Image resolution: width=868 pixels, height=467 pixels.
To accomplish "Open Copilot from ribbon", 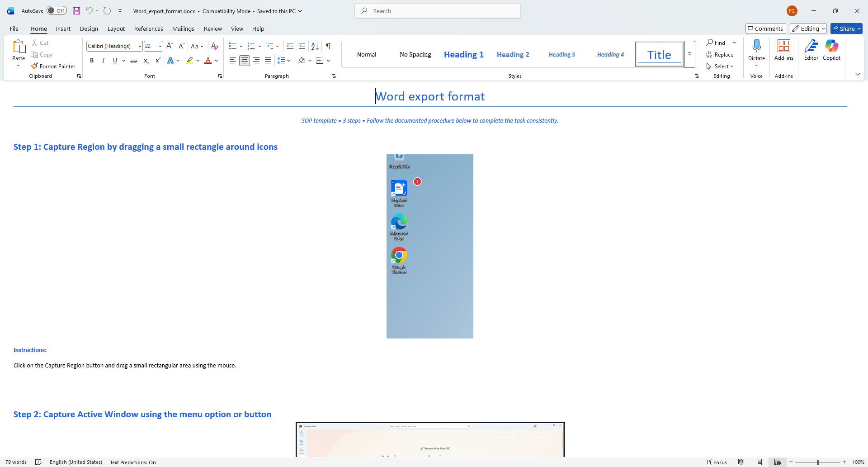I will 831,50.
